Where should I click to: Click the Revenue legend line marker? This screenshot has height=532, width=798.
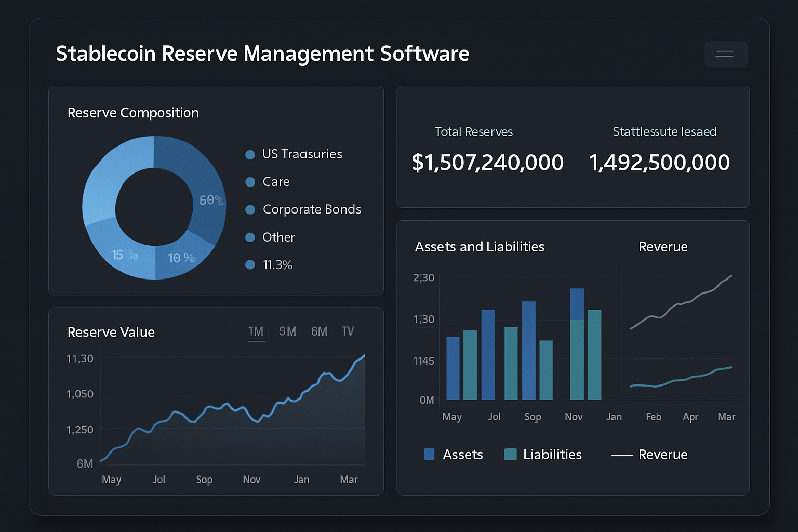tap(621, 455)
